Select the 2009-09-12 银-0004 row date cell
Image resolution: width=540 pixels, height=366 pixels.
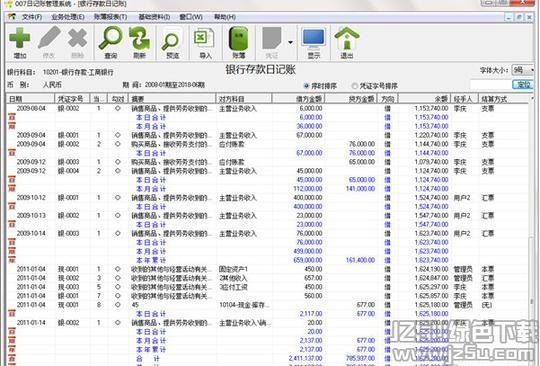31,171
